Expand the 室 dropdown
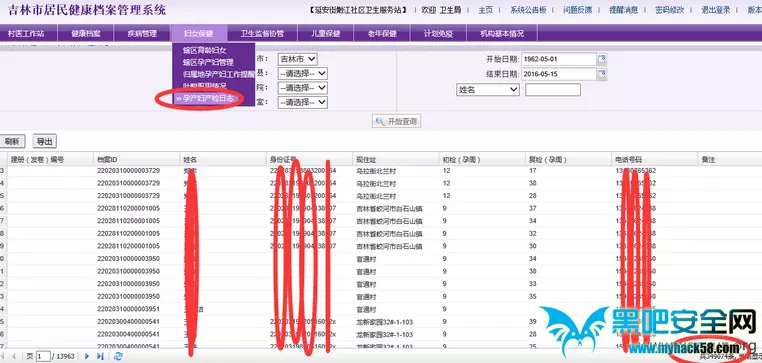Viewport: 762px width, 363px height. point(303,103)
